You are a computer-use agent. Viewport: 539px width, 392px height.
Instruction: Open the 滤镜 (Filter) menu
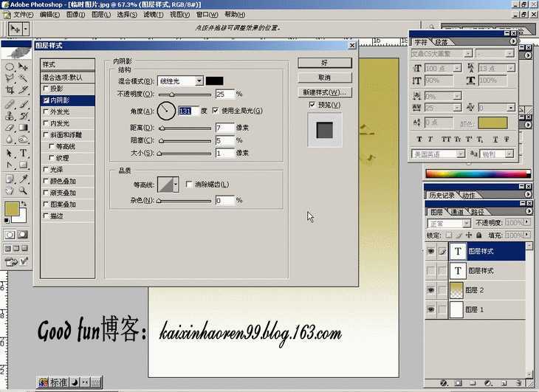click(x=153, y=15)
